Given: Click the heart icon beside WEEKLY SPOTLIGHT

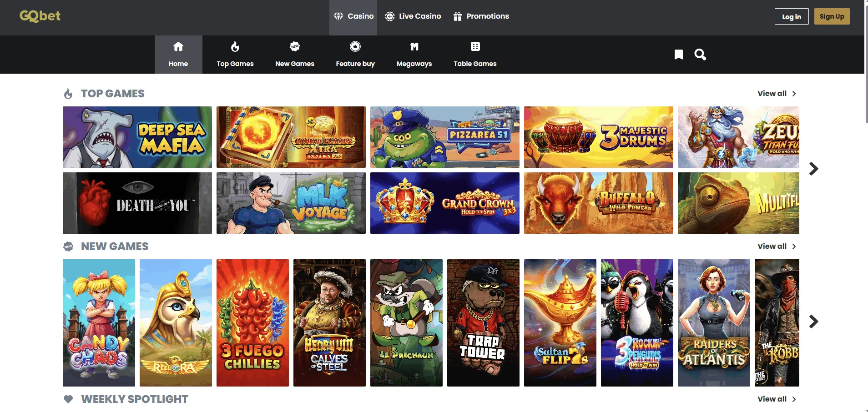Looking at the screenshot, I should [68, 399].
